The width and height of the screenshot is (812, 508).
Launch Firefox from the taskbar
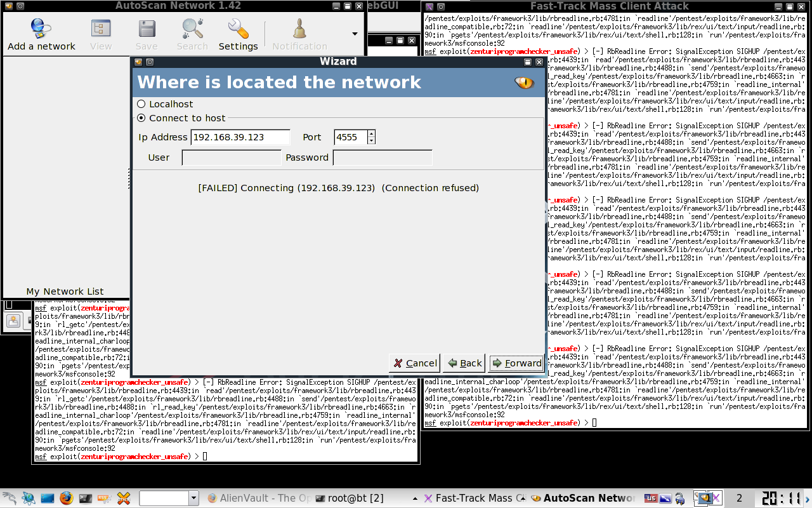pyautogui.click(x=67, y=498)
